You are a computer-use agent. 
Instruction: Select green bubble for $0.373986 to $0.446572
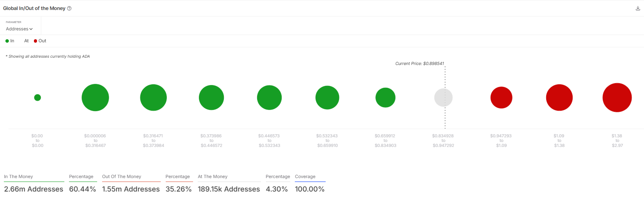(x=211, y=98)
